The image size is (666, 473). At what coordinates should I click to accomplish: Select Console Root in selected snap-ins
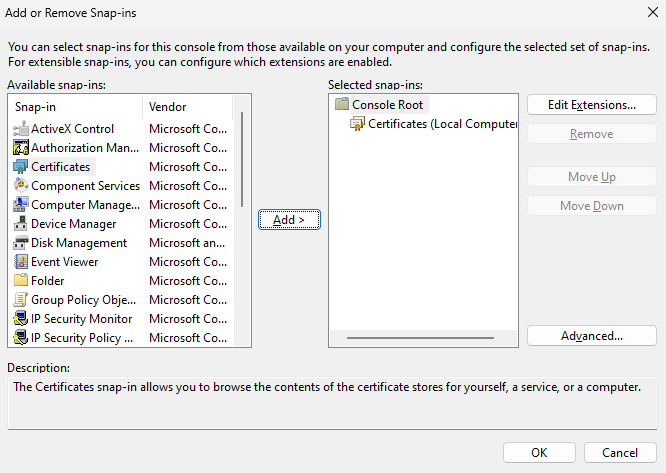pyautogui.click(x=387, y=105)
